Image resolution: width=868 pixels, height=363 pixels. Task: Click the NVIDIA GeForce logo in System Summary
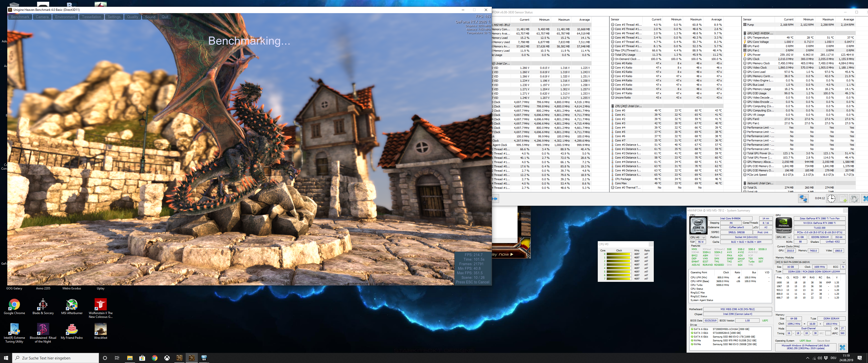pyautogui.click(x=783, y=225)
